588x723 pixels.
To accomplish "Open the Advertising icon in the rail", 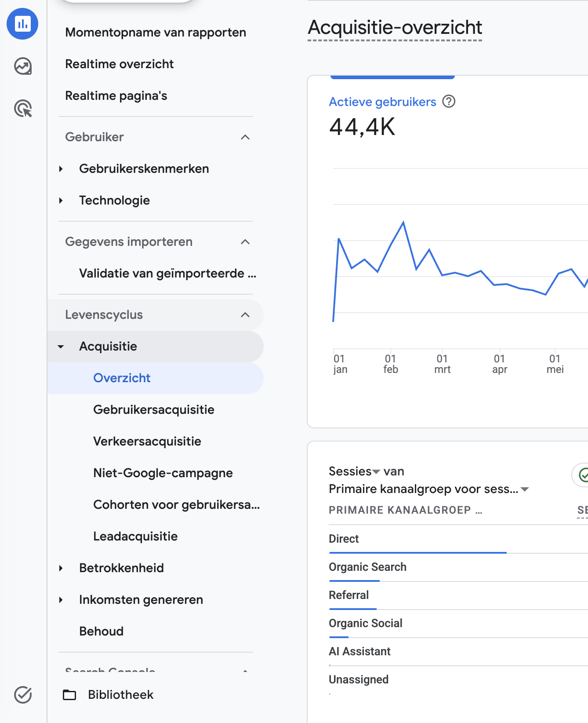I will pyautogui.click(x=23, y=109).
